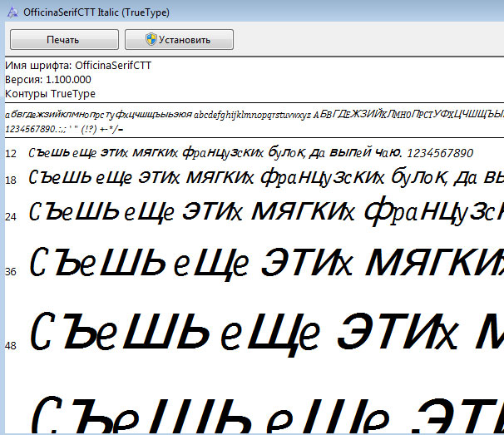Select the title text OfficinaSerifCTT Italic (TrueType)
This screenshot has width=504, height=435.
click(x=96, y=12)
